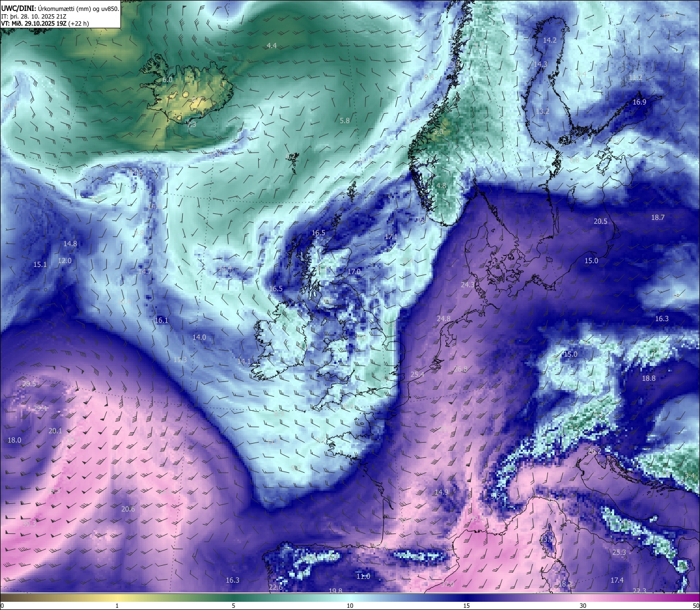Click the colorbar tick label 1
Image resolution: width=700 pixels, height=610 pixels.
click(x=117, y=606)
